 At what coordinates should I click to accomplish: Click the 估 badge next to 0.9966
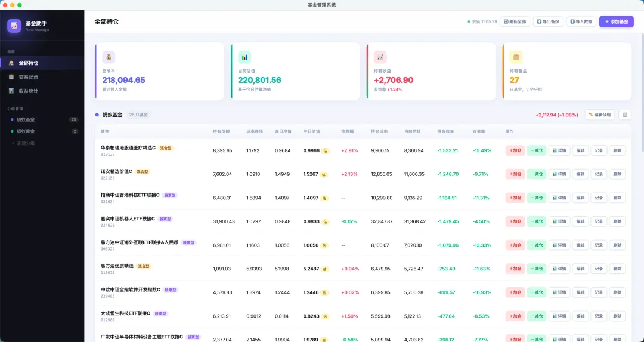click(326, 151)
